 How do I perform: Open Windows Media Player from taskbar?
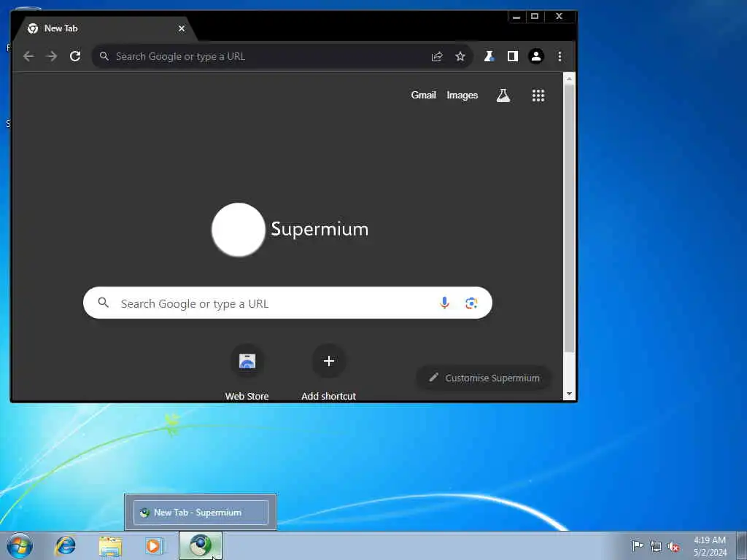coord(153,545)
